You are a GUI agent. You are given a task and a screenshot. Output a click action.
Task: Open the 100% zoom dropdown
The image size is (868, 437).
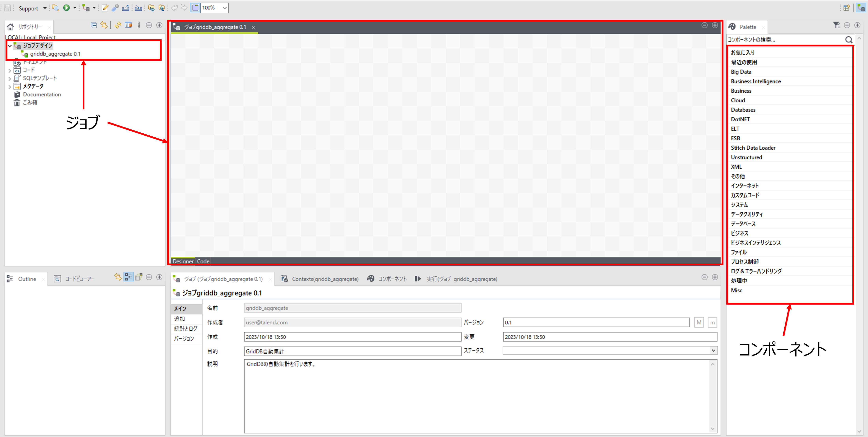(224, 8)
